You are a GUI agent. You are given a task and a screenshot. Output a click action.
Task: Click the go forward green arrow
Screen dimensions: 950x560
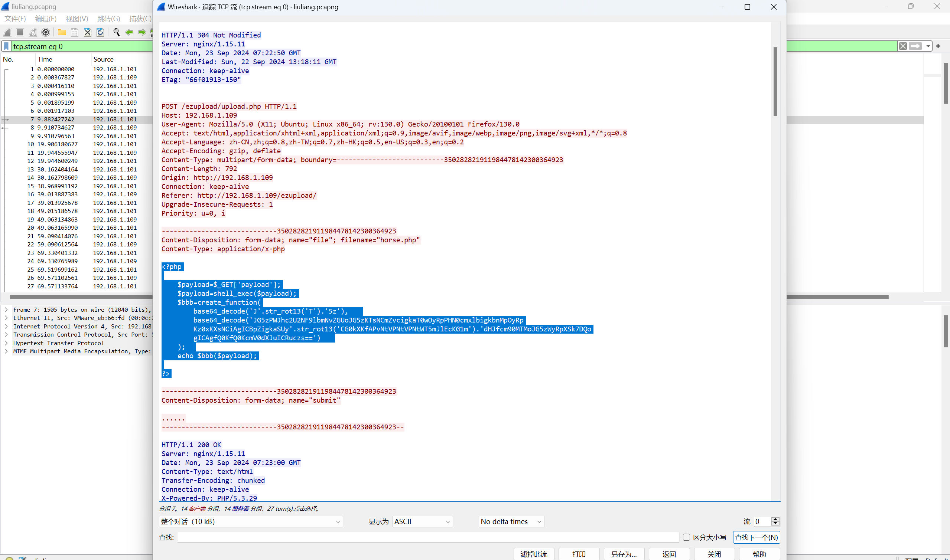pyautogui.click(x=142, y=32)
